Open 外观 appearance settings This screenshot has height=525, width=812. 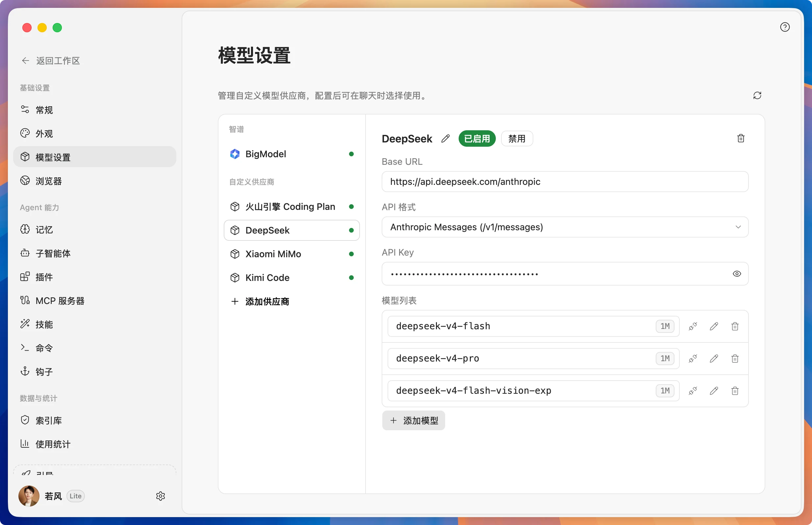pos(94,133)
